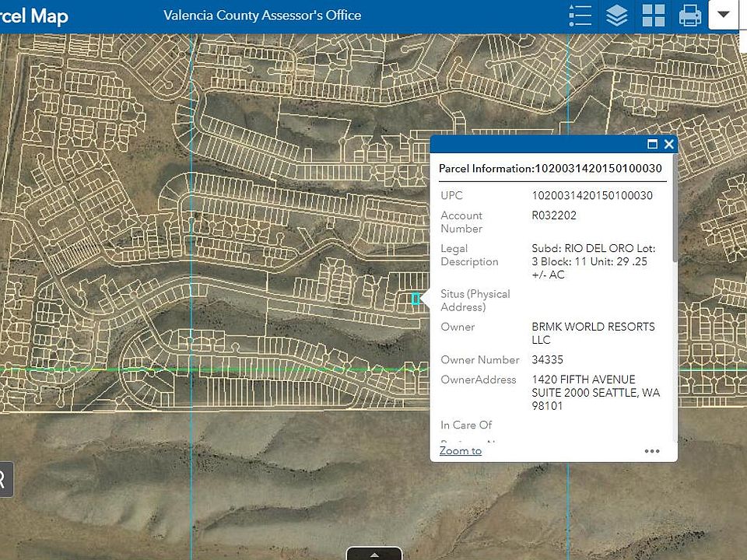Image resolution: width=747 pixels, height=560 pixels.
Task: Click the In Care Of label
Action: [466, 425]
